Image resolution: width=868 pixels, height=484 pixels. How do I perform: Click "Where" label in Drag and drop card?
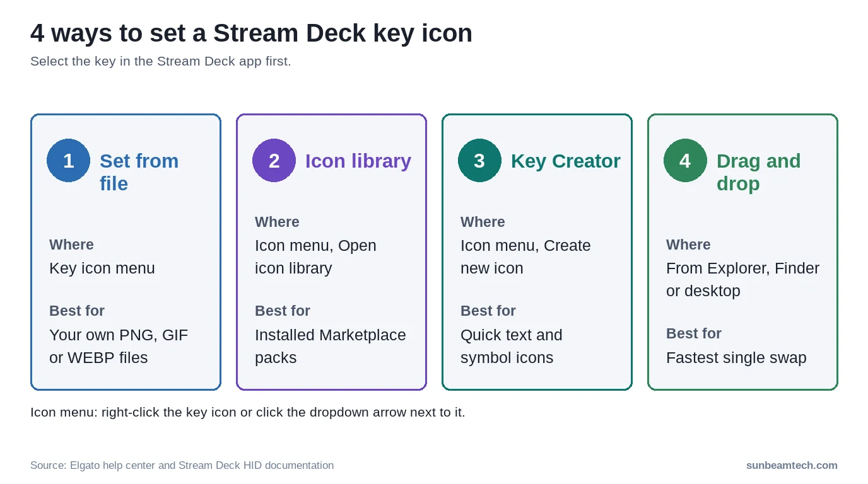688,245
